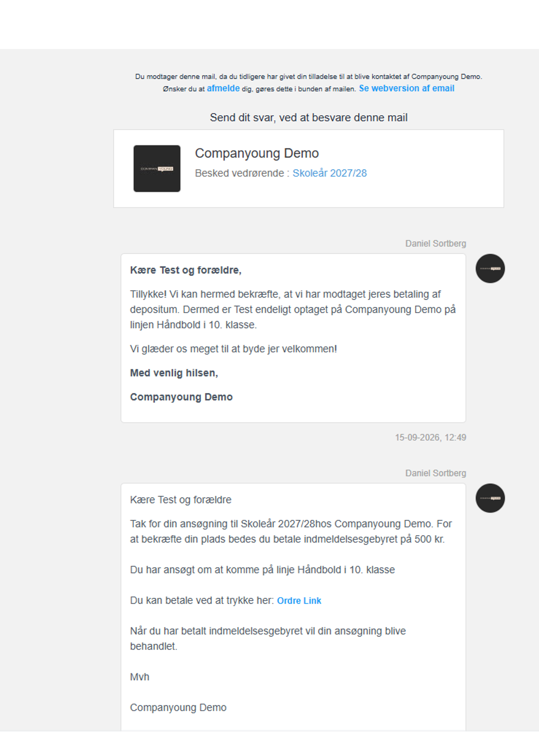
Task: Click the Send dit svar heading
Action: (309, 117)
